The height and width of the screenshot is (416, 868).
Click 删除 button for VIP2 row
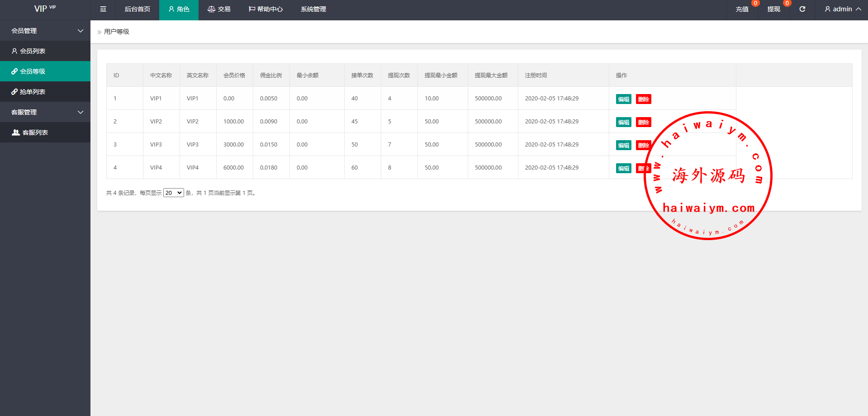(x=643, y=122)
